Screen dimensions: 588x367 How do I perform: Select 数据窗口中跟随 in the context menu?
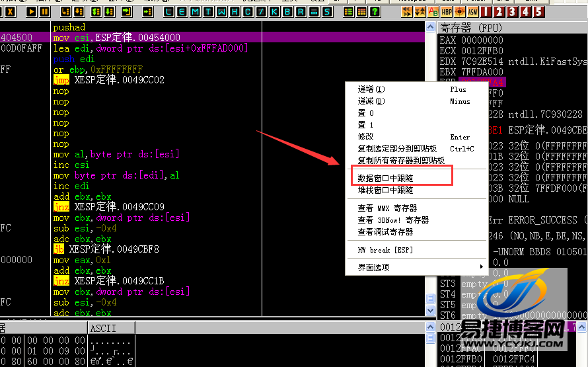point(385,178)
